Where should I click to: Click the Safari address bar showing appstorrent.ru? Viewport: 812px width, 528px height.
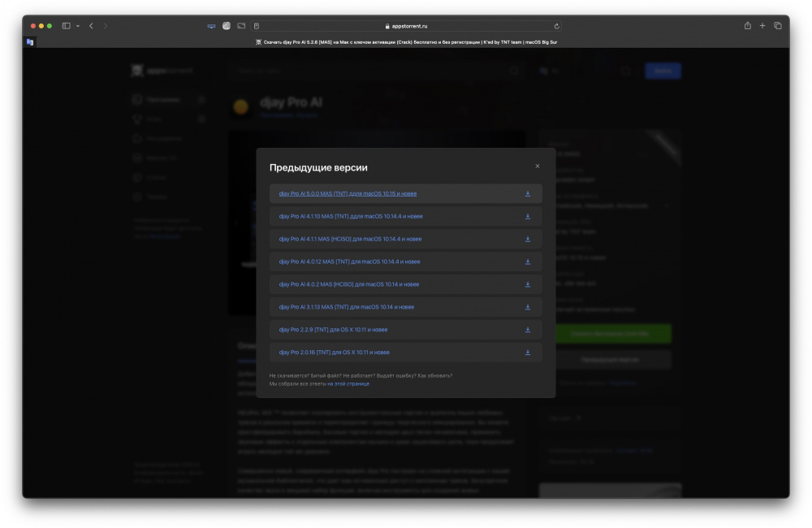point(406,25)
